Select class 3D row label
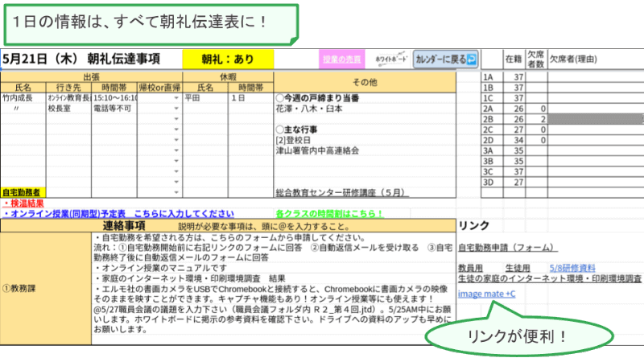Viewport: 644px width, 362px height. [492, 183]
